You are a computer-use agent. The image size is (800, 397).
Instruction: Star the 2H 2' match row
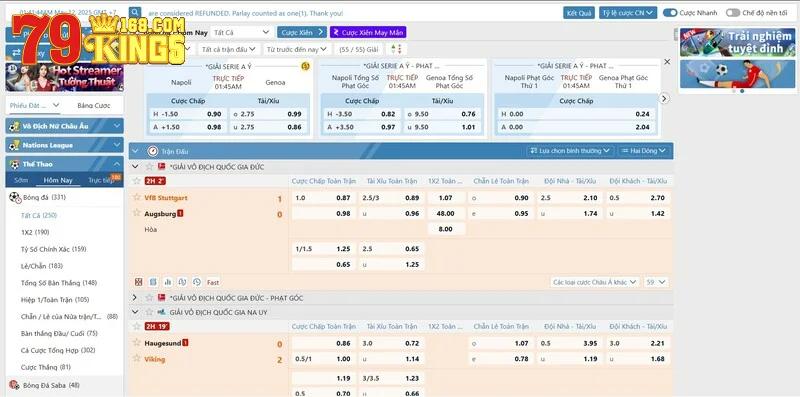pyautogui.click(x=136, y=181)
